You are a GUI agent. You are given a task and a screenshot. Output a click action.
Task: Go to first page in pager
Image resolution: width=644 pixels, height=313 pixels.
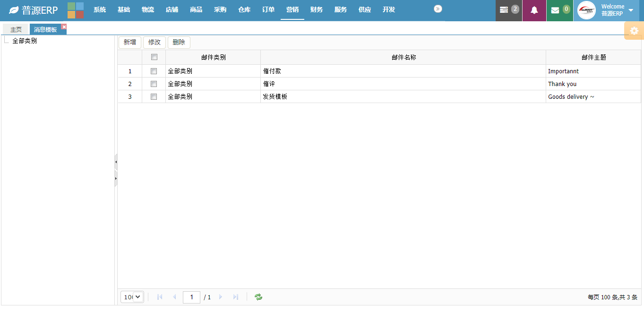[160, 297]
